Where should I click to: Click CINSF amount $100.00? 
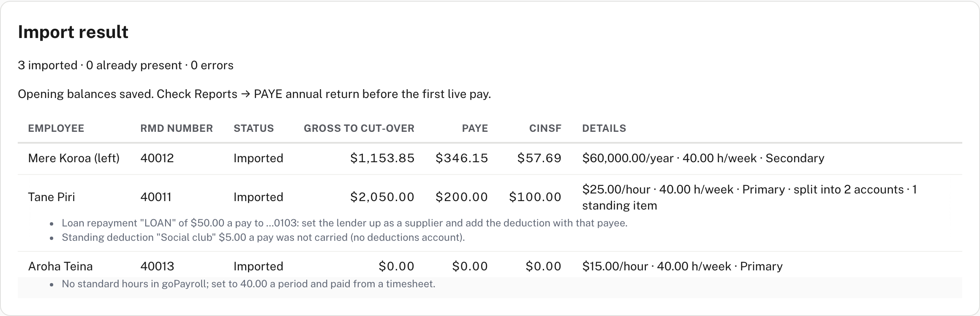tap(535, 197)
